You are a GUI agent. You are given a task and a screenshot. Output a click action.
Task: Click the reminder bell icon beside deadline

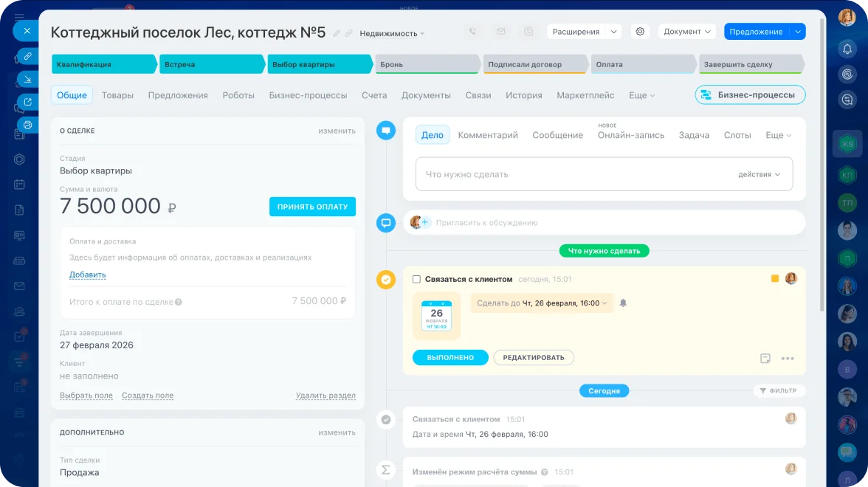[x=623, y=303]
